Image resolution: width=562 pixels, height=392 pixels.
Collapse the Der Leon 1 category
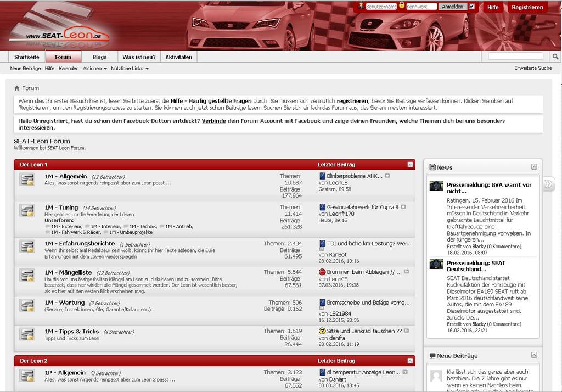click(x=411, y=165)
